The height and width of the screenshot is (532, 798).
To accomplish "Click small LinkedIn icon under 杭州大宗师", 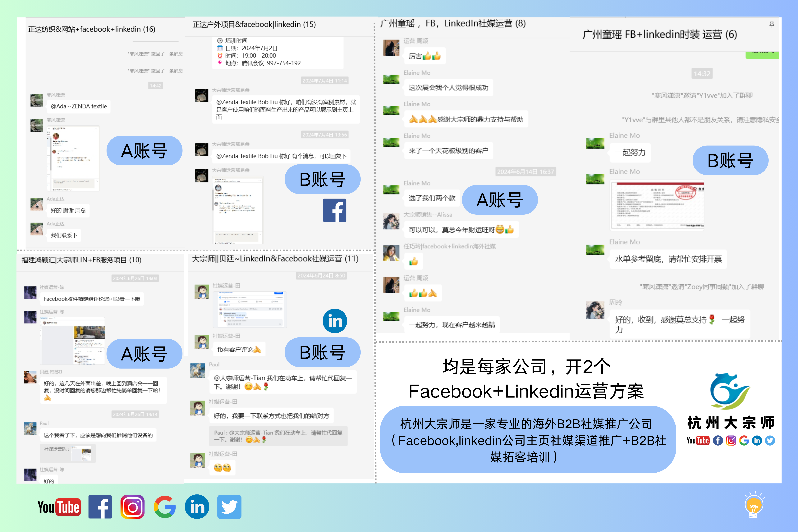I will click(x=757, y=440).
